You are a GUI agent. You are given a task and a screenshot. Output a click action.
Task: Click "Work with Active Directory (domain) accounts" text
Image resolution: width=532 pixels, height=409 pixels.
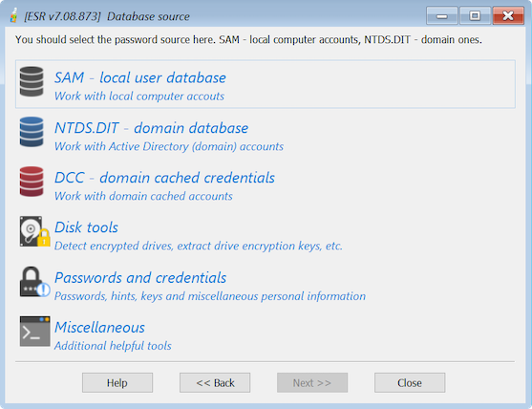pos(169,146)
